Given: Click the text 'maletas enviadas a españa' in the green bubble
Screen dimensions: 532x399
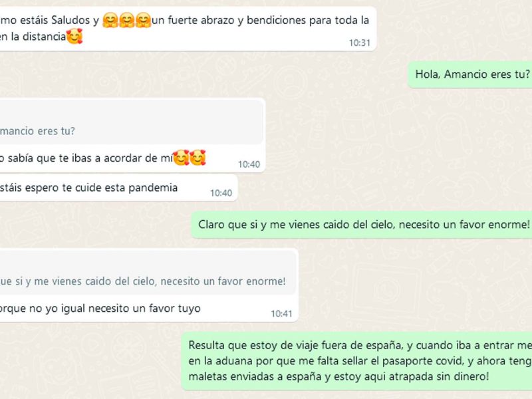Looking at the screenshot, I should coord(252,376).
